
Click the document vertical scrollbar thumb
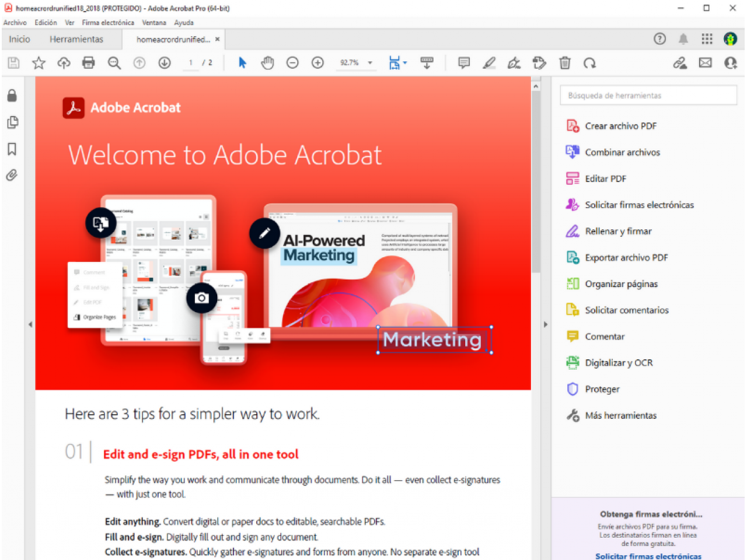536,182
